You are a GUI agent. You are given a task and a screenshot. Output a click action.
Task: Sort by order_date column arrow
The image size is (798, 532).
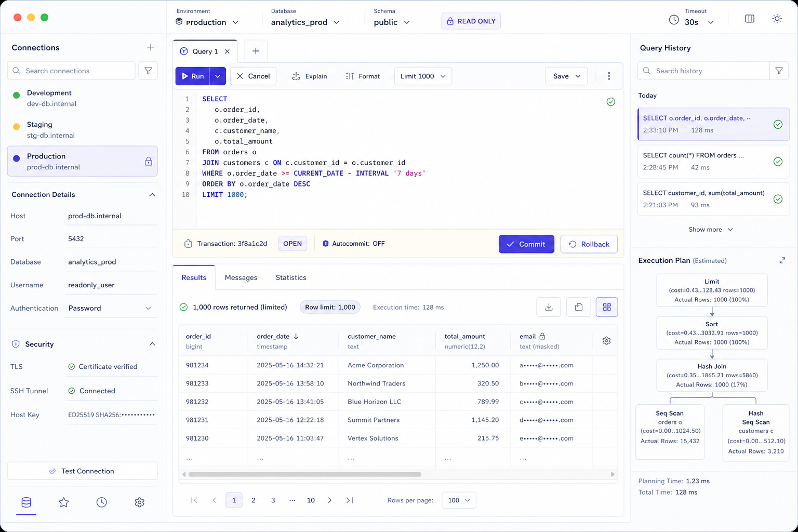point(296,336)
